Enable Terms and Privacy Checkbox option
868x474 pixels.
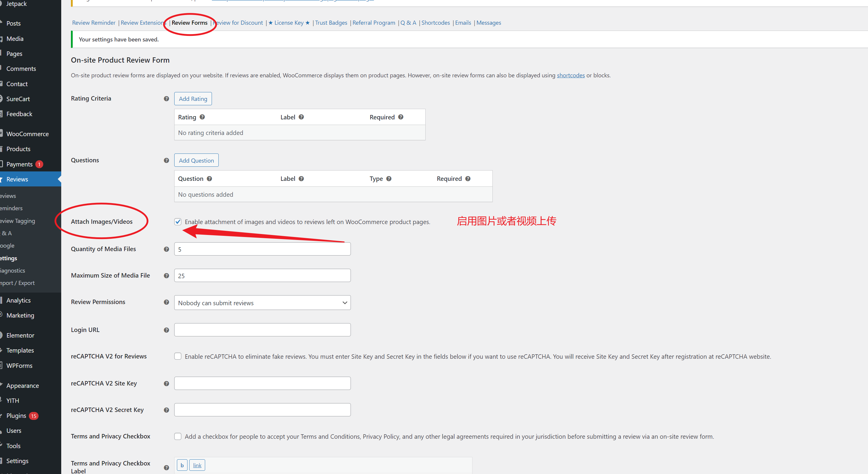177,437
